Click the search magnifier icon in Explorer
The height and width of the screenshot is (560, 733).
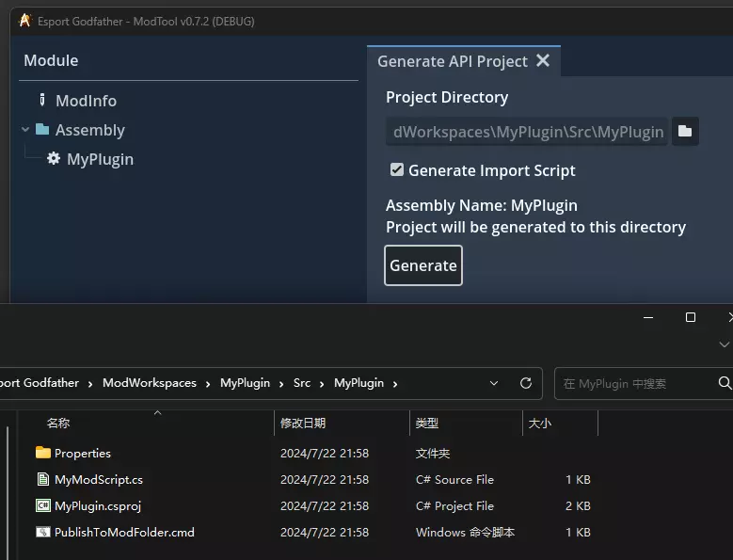point(725,383)
